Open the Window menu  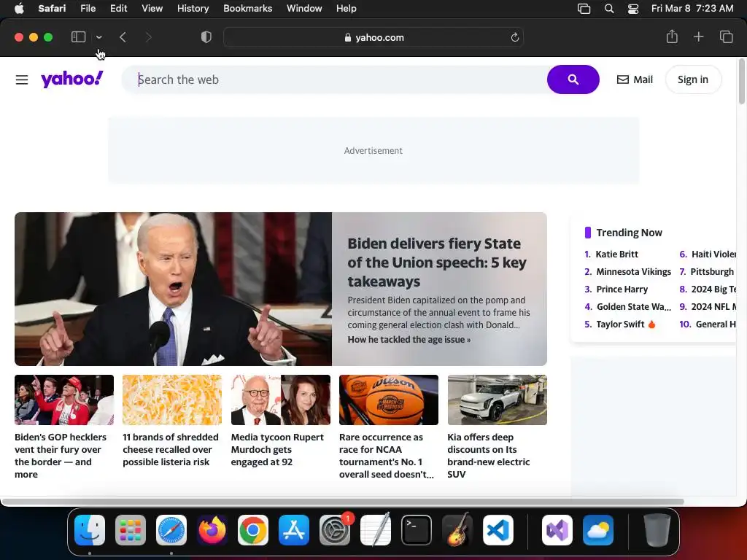click(x=304, y=9)
